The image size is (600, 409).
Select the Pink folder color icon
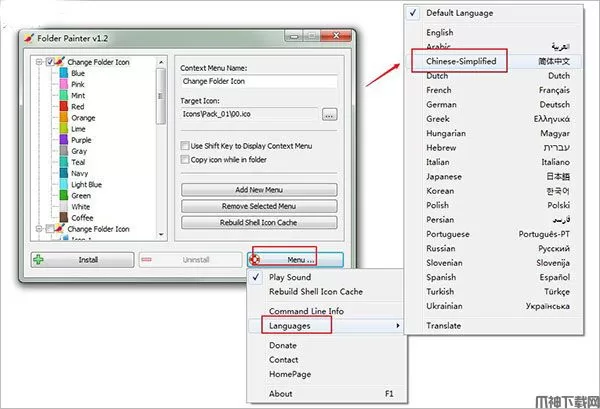coord(64,84)
